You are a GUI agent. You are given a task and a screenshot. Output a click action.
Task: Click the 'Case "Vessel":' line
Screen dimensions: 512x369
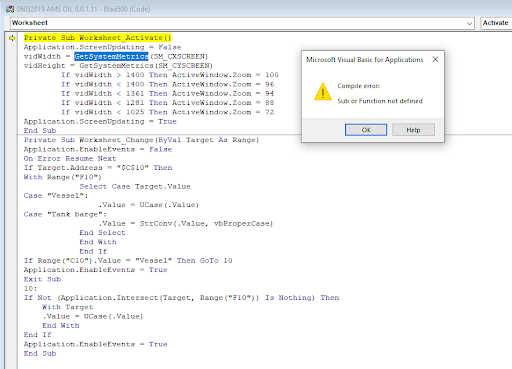point(56,196)
